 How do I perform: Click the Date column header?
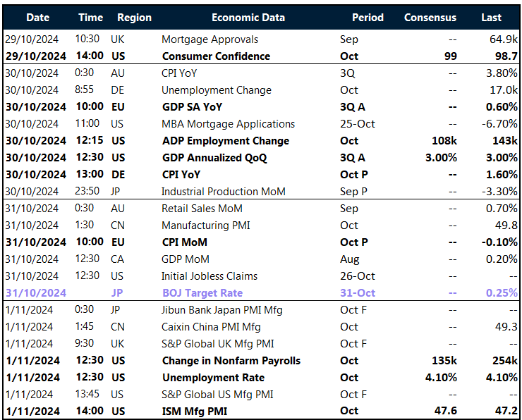pos(38,18)
